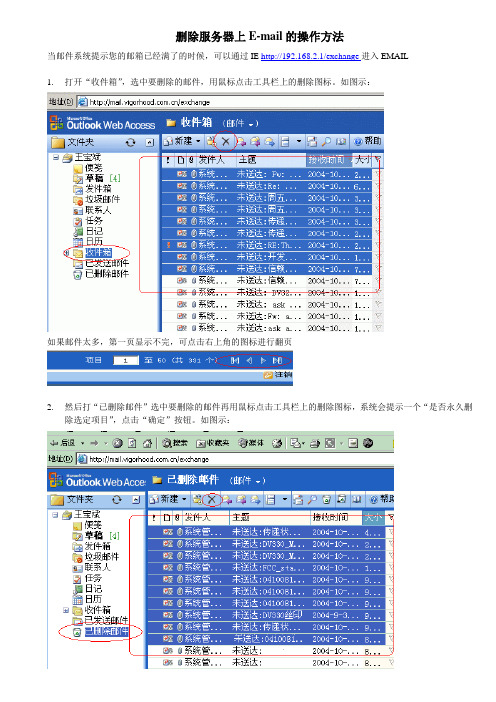The image size is (496, 702).
Task: Click the Recover deleted items icon in the 已删除邮件 toolbar
Action: pos(342,499)
